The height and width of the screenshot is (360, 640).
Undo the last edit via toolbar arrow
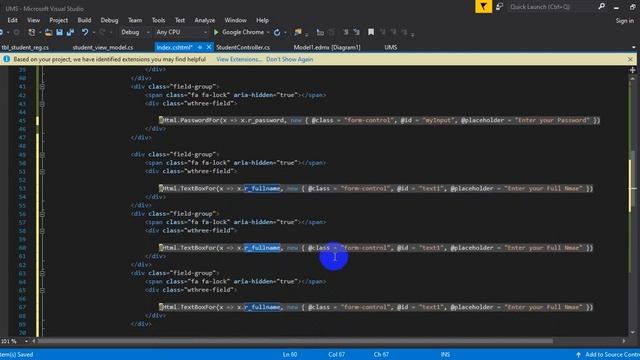tap(85, 32)
